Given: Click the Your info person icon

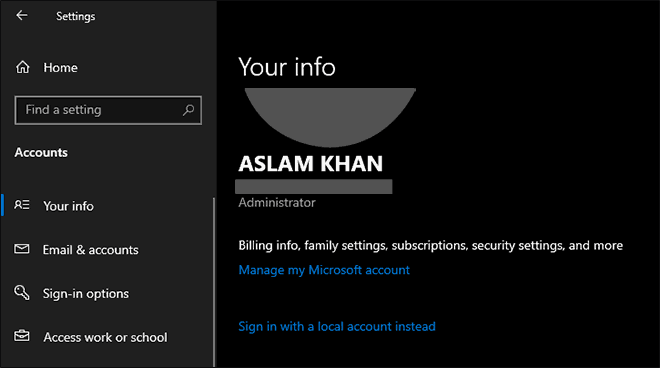Looking at the screenshot, I should pyautogui.click(x=22, y=205).
